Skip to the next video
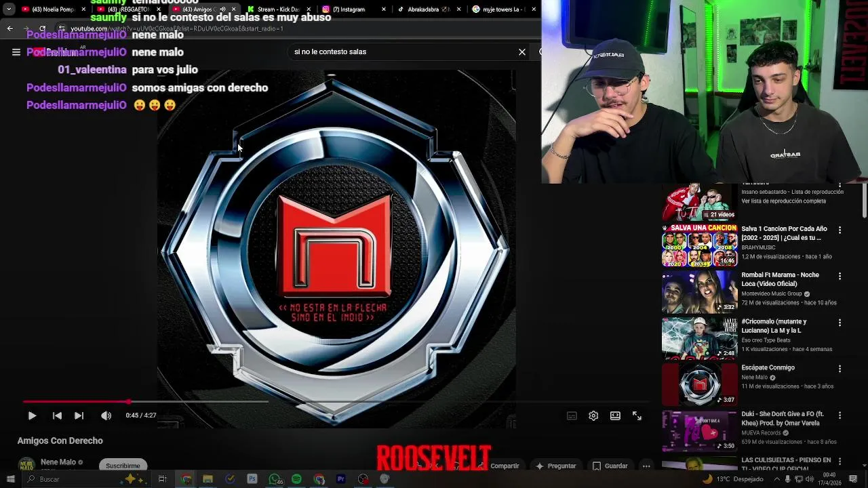Viewport: 868px width, 488px height. click(x=79, y=415)
